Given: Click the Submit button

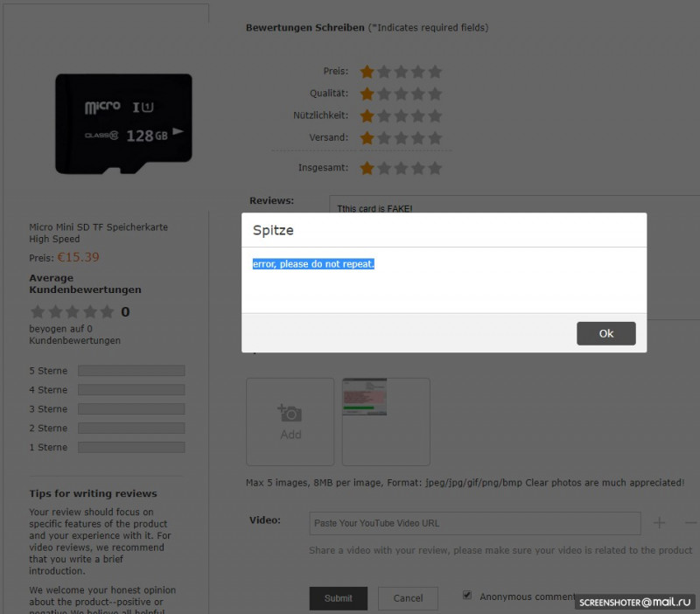Looking at the screenshot, I should (338, 598).
